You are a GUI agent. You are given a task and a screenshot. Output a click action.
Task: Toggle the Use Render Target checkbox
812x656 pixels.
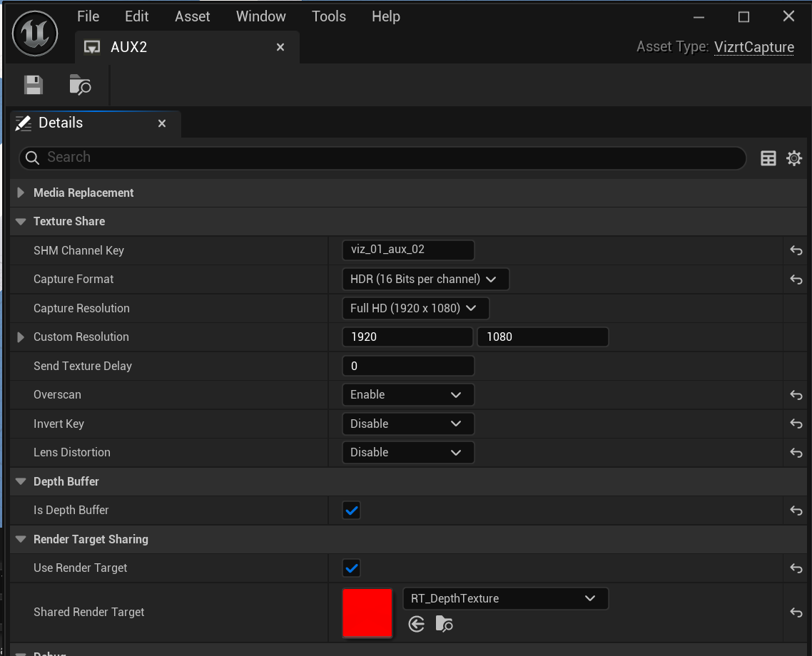(351, 568)
